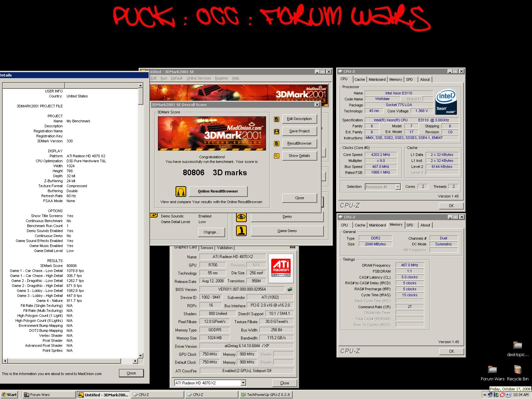The height and width of the screenshot is (399, 532).
Task: Click Details vertical scrollbar up arrow
Action: (x=141, y=86)
